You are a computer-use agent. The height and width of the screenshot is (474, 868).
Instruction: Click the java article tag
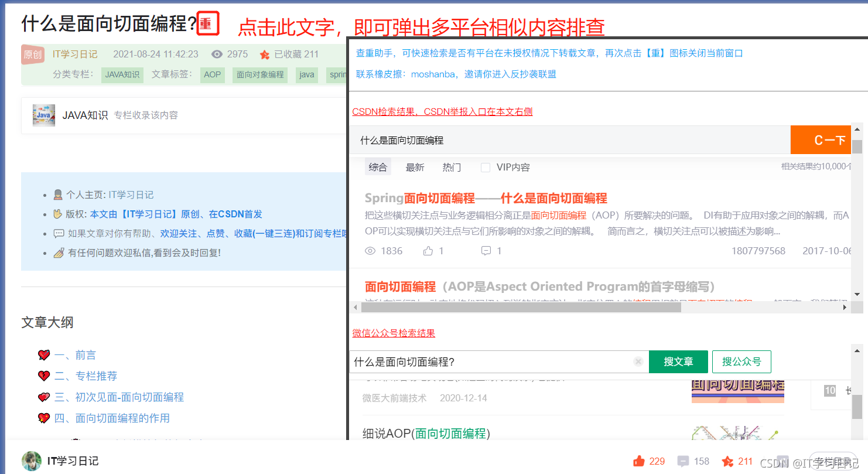(x=306, y=74)
